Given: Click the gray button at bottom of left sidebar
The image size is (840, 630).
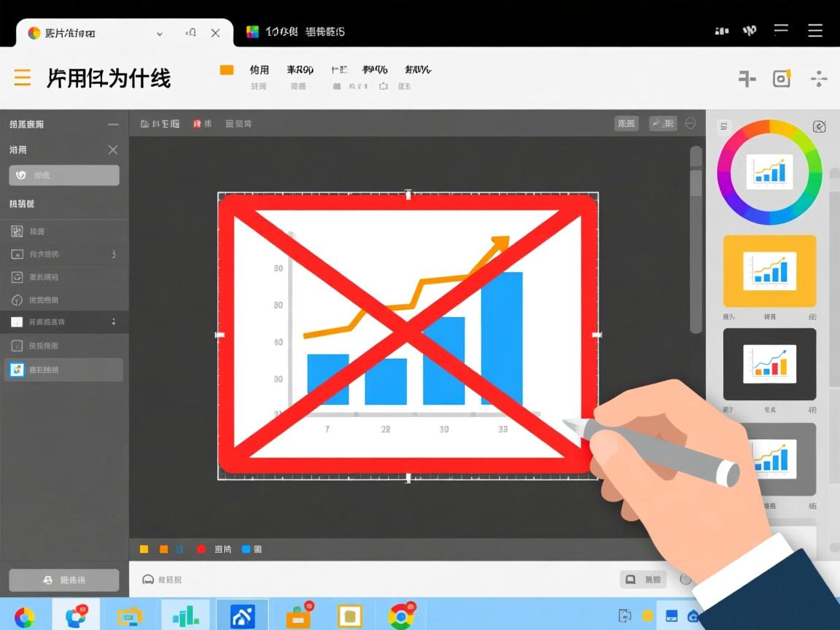Looking at the screenshot, I should (x=63, y=580).
